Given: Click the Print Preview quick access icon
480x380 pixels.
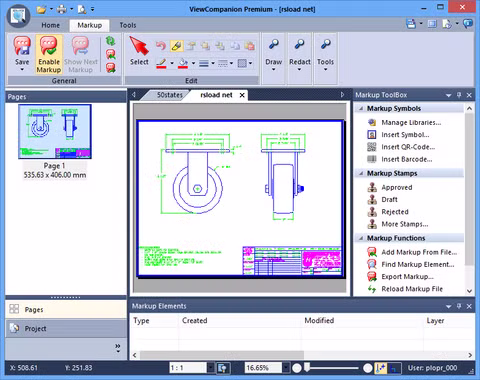Looking at the screenshot, I should (x=82, y=9).
